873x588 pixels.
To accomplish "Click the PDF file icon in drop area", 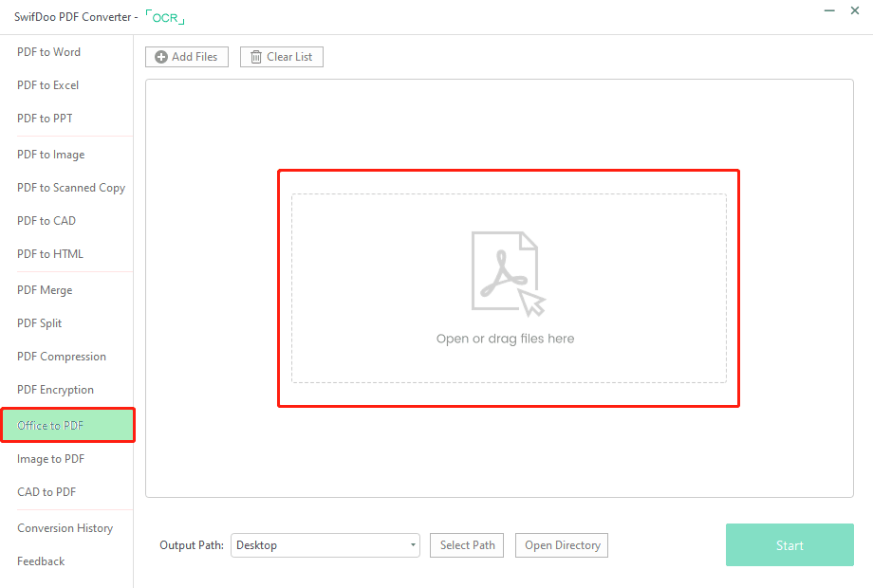I will pos(509,274).
